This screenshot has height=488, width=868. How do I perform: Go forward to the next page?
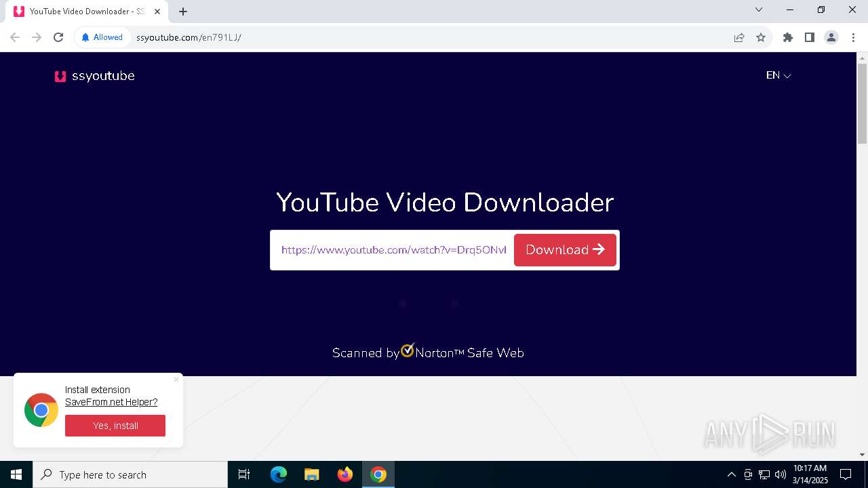click(x=37, y=37)
